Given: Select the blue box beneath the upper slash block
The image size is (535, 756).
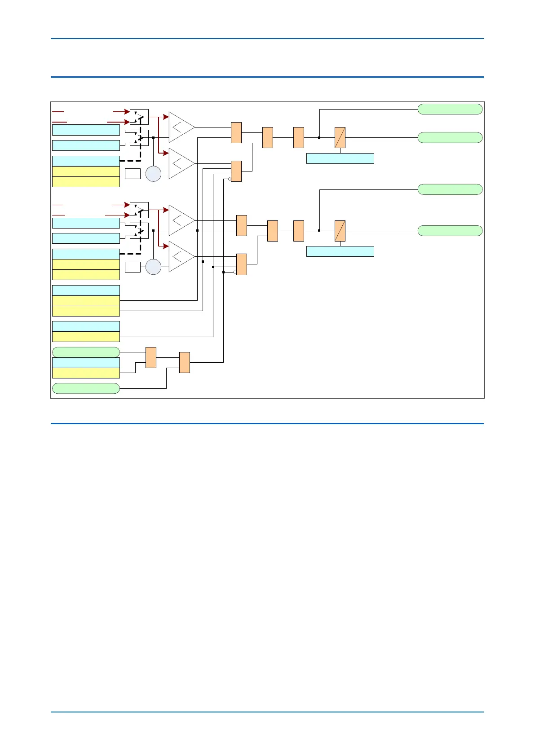Looking at the screenshot, I should click(340, 158).
